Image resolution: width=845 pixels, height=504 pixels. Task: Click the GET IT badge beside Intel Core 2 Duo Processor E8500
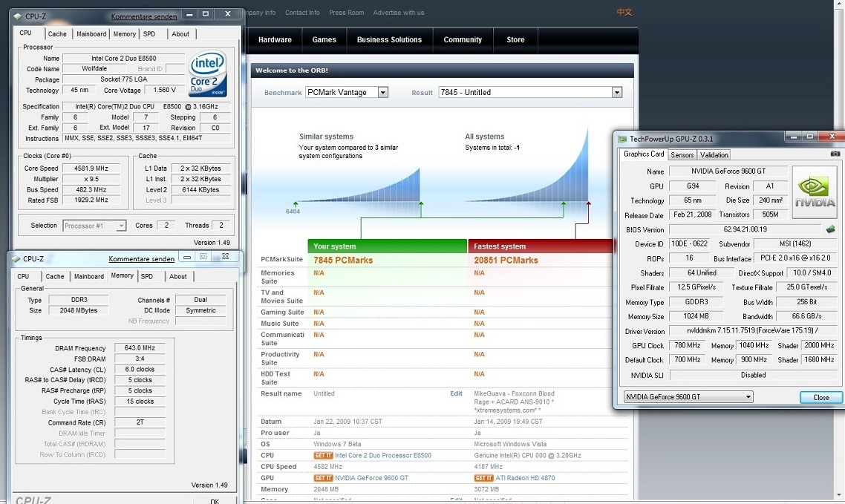coord(323,456)
